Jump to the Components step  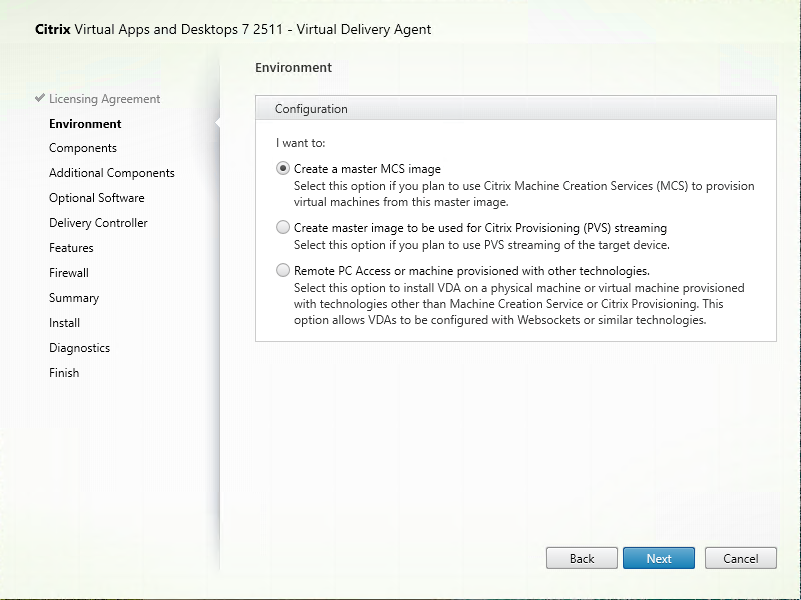click(x=83, y=148)
